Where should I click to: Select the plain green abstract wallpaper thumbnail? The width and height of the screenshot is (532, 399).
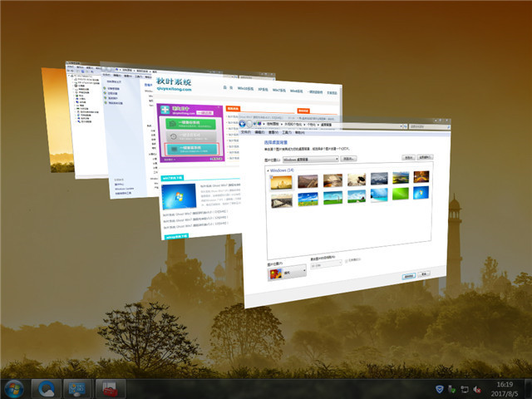[x=401, y=194]
